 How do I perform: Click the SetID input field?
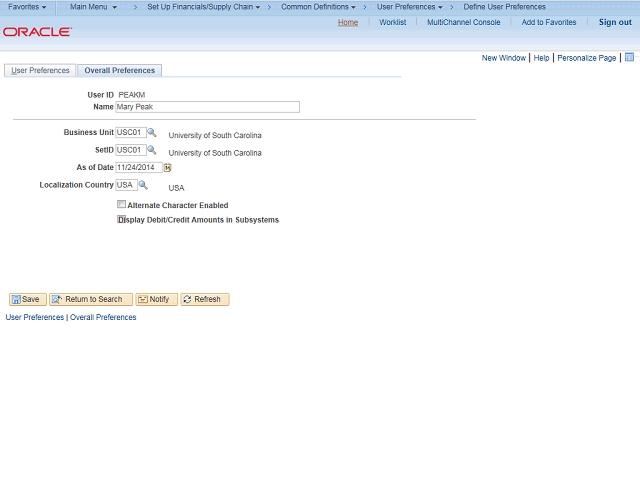[131, 150]
